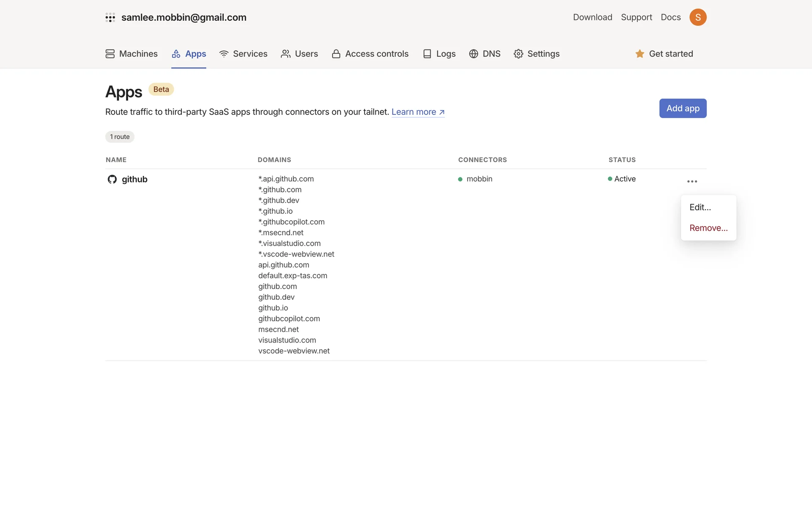Click the Services wifi icon

(x=224, y=54)
